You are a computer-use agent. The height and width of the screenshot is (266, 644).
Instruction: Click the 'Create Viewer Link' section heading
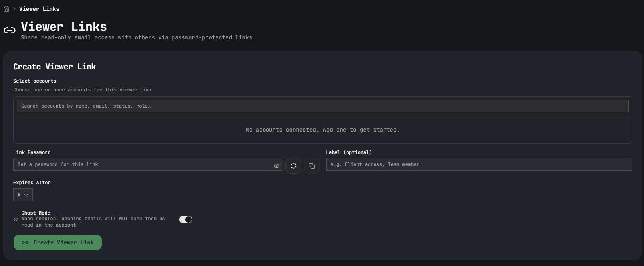(55, 67)
